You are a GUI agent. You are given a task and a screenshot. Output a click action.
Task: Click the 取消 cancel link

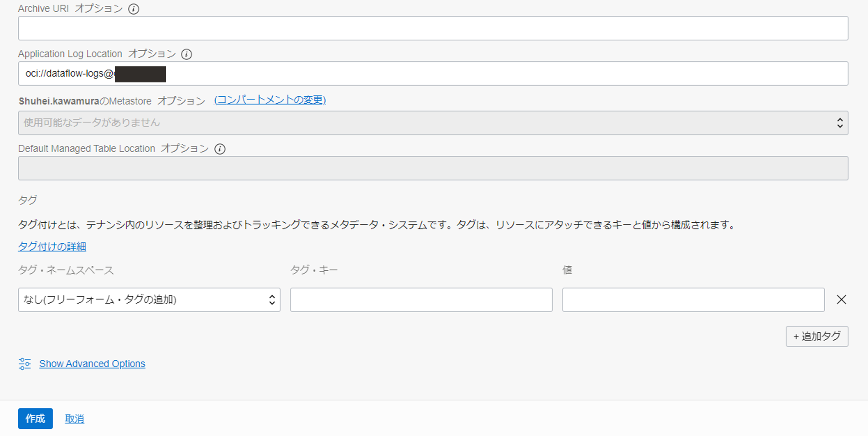(x=74, y=419)
